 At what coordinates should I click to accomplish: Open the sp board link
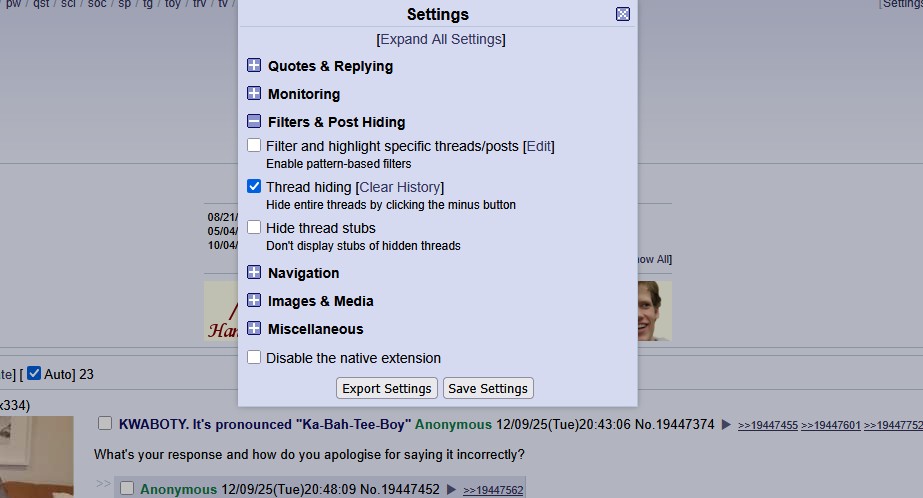124,4
